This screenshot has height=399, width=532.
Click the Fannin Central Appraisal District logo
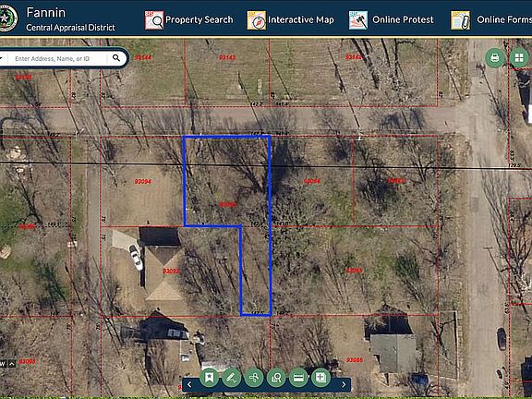[8, 18]
